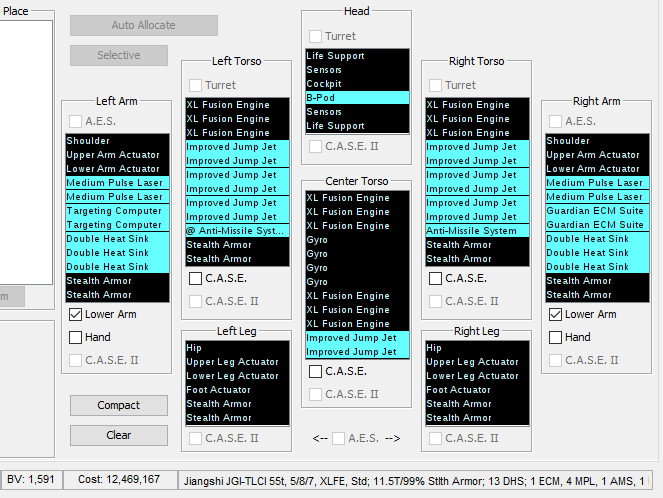Viewport: 663px width, 498px height.
Task: Select B-Pod slot in the Head
Action: [x=357, y=98]
